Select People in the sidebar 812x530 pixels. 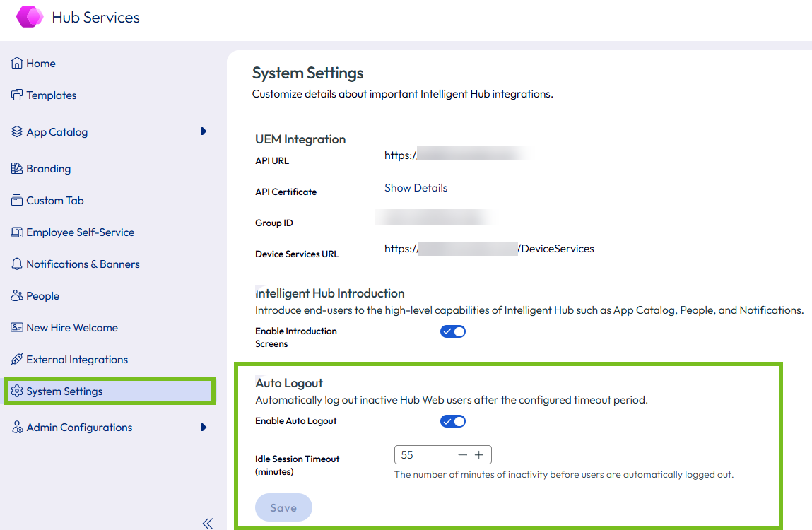coord(43,296)
